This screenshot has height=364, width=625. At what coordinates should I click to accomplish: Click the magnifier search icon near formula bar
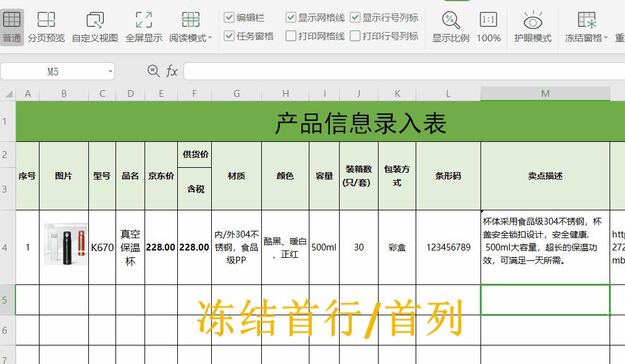152,71
